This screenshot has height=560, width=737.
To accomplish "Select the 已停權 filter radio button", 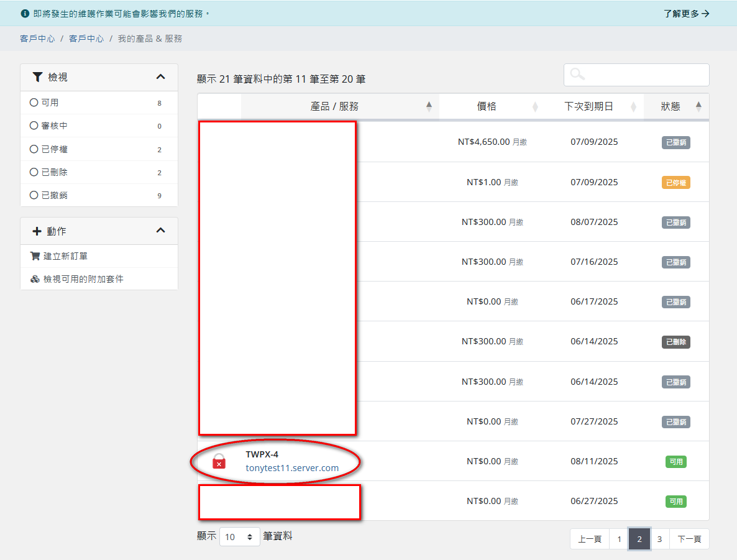I will click(x=34, y=149).
